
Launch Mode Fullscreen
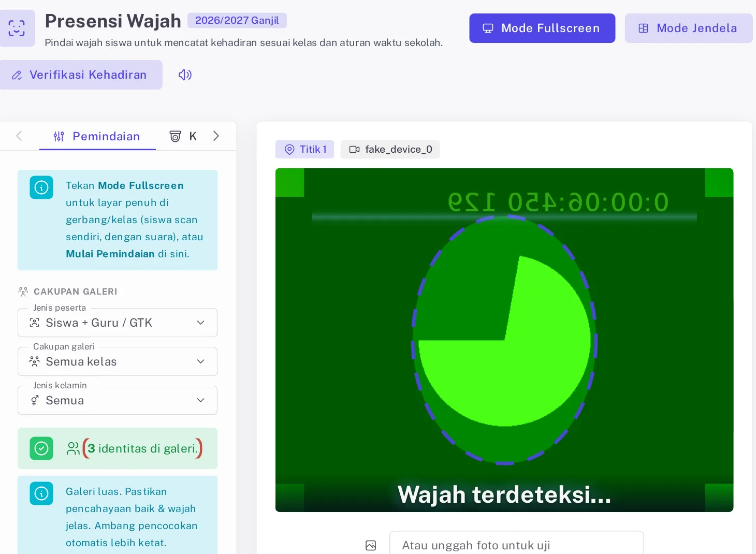point(542,28)
